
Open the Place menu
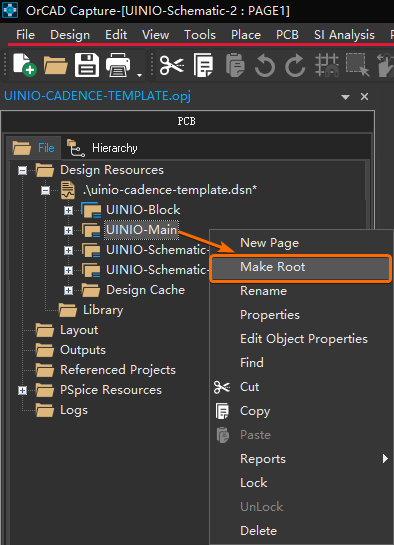tap(246, 35)
